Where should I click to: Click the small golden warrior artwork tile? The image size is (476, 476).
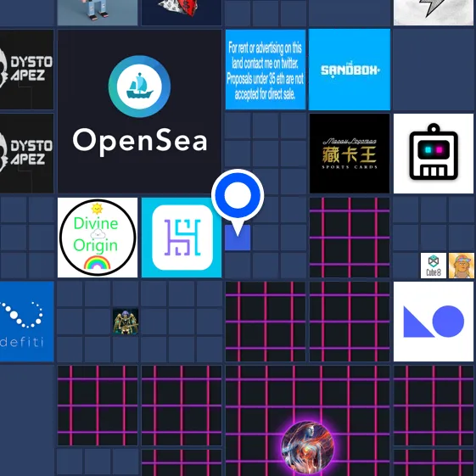click(126, 322)
